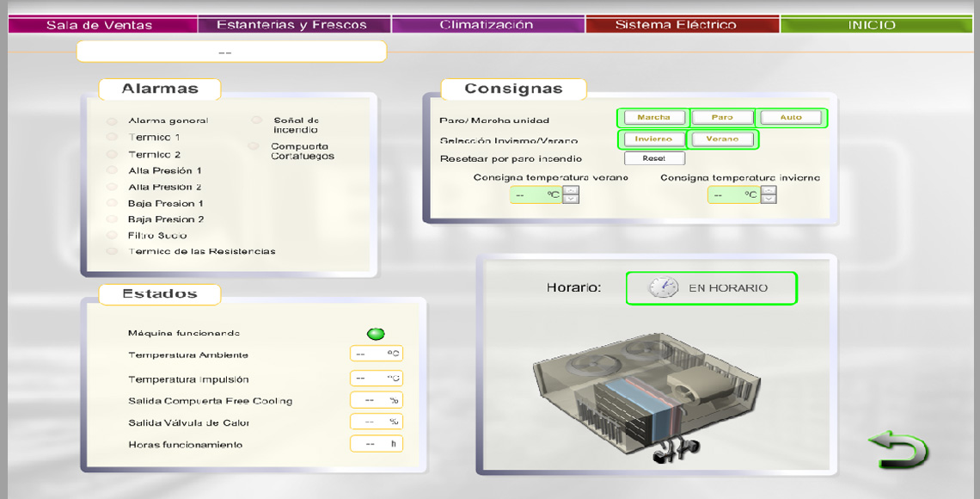Viewport: 980px width, 499px height.
Task: Click the top title field showing --
Action: click(231, 52)
